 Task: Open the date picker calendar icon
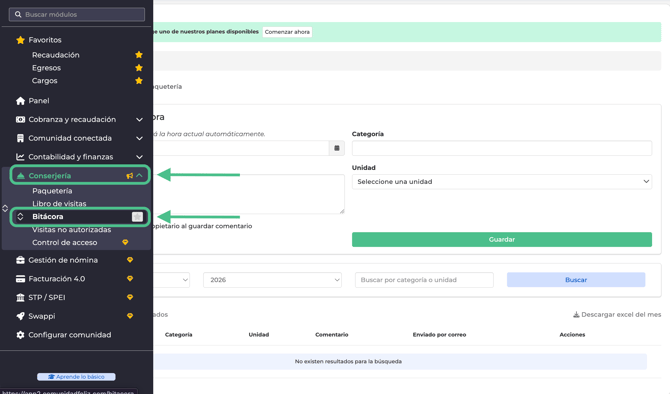point(337,148)
